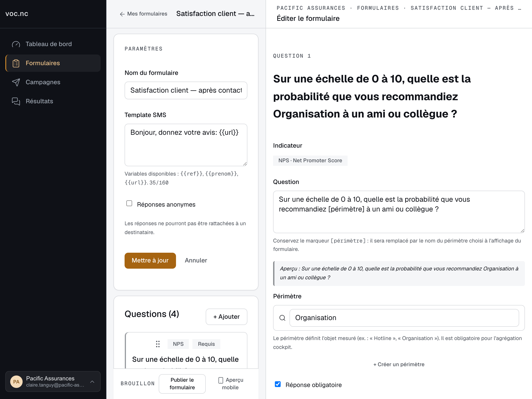Click the Résultats chat bubbles icon

pos(16,101)
